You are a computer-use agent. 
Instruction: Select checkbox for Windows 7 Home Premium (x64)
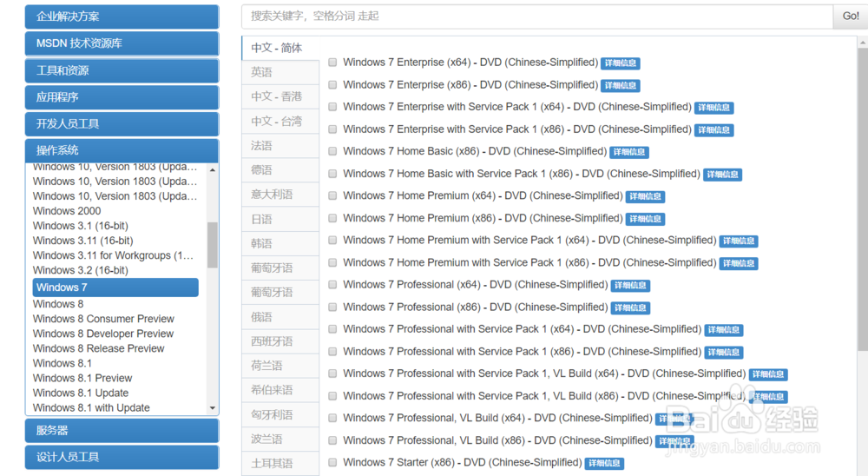coord(332,195)
